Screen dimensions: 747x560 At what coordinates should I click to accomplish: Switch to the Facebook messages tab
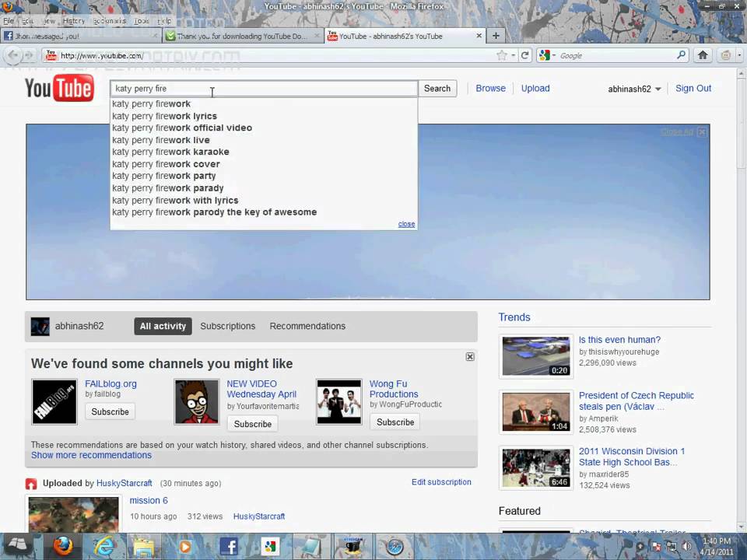point(81,36)
